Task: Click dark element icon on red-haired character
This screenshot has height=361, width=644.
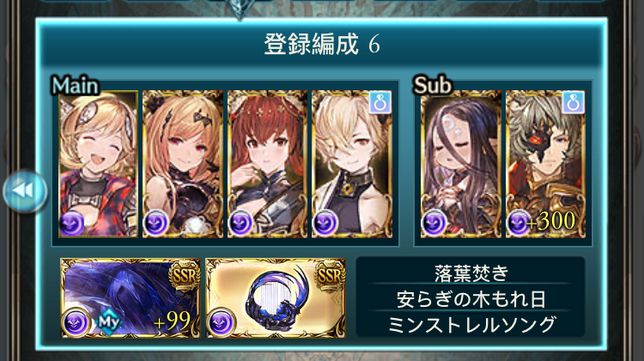Action: pyautogui.click(x=241, y=223)
